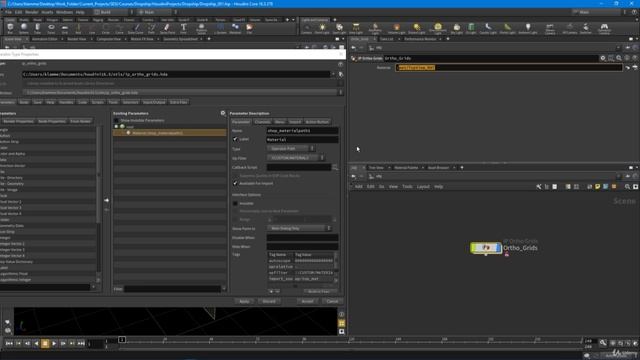
Task: Enable Show Invisible Parameters checkbox
Action: pyautogui.click(x=116, y=120)
